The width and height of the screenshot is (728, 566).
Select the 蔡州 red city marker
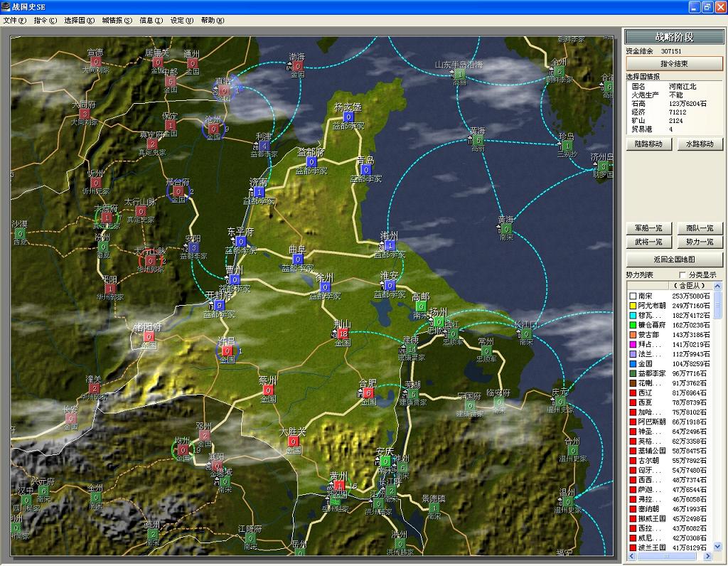click(268, 390)
